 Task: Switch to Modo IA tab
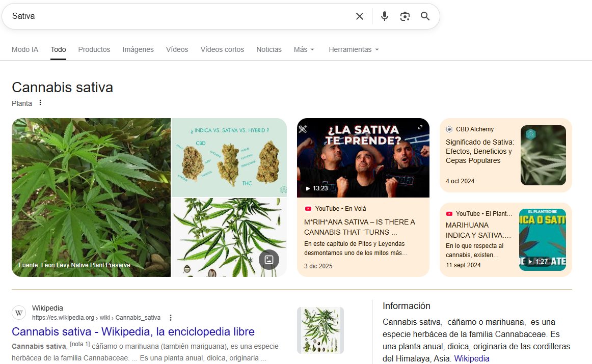tap(25, 49)
